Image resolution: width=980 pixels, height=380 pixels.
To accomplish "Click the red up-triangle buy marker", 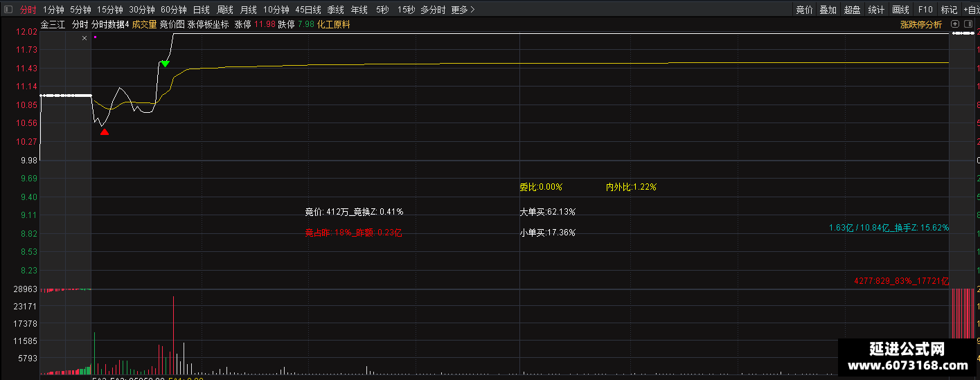I will coord(105,132).
